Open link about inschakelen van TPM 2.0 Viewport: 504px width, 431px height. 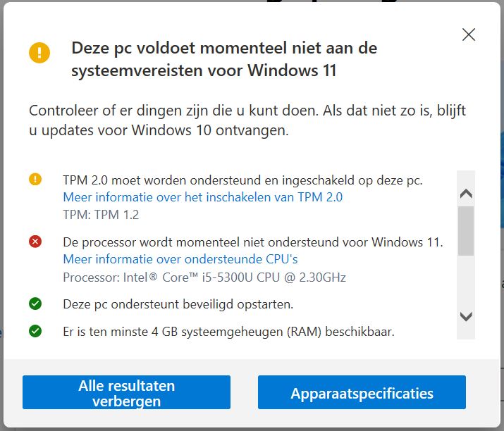pos(203,197)
